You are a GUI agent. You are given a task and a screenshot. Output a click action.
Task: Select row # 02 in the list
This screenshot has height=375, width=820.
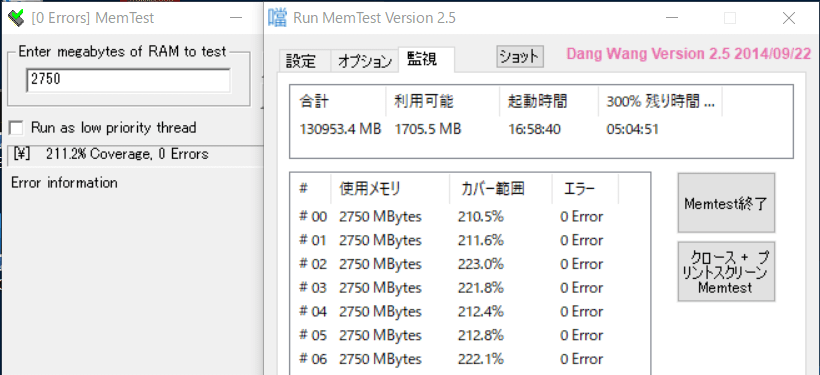(x=470, y=264)
